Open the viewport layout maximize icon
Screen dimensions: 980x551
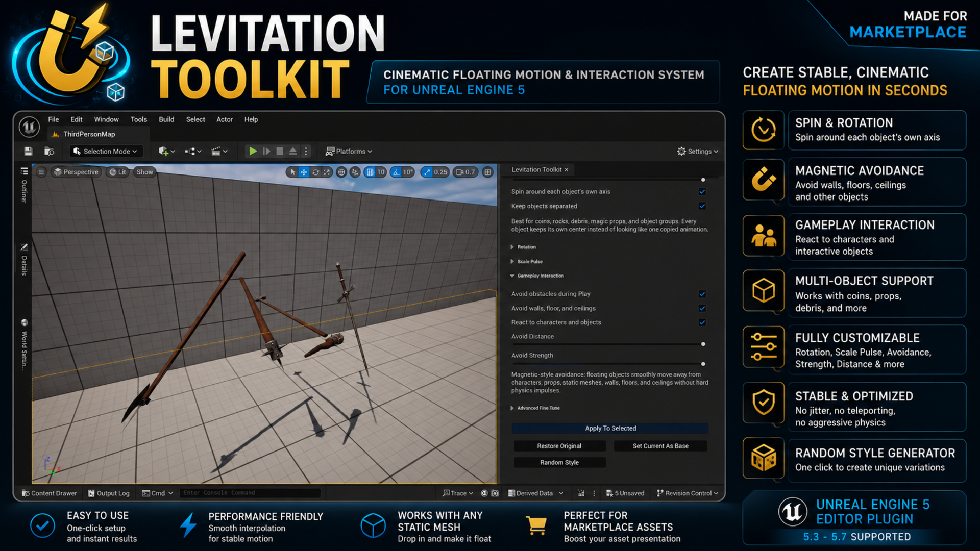point(488,172)
